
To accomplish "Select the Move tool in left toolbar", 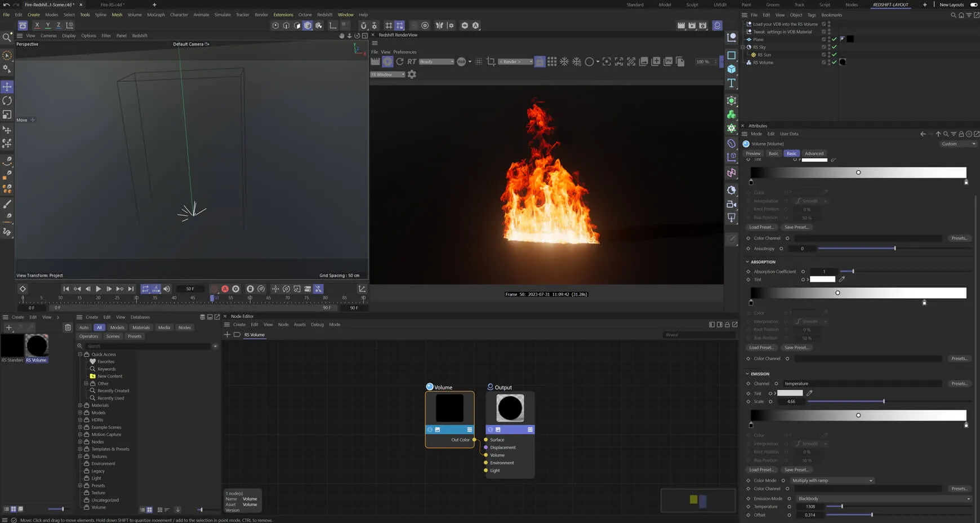I will pos(7,87).
